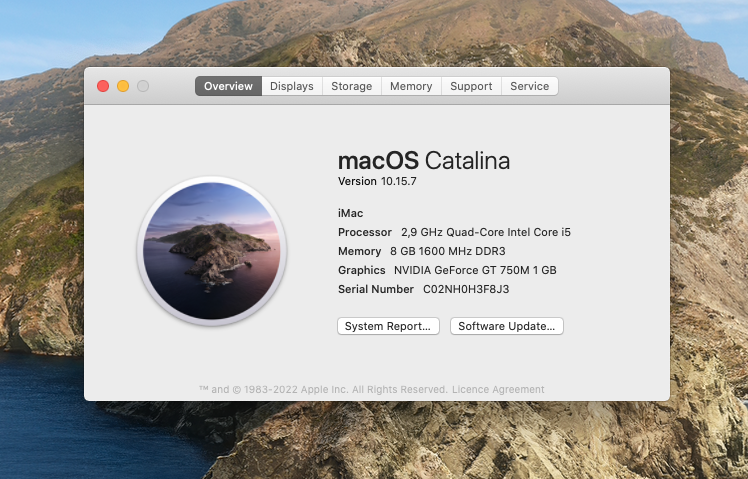The width and height of the screenshot is (748, 479).
Task: Click the Serial Number label
Action: point(376,289)
